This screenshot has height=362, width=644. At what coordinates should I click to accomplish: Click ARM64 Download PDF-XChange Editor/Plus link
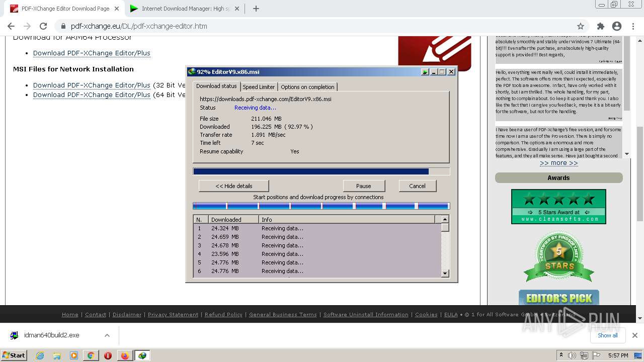(92, 53)
